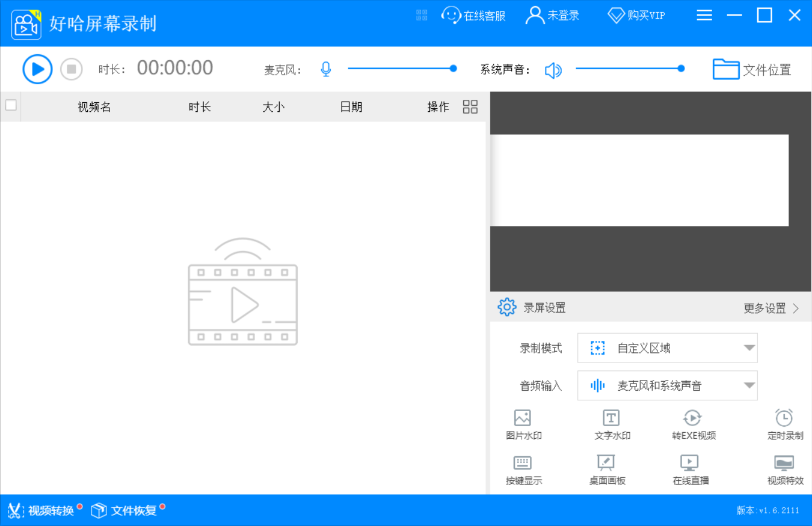The image size is (812, 526).
Task: Click the recording preview area
Action: pyautogui.click(x=651, y=192)
